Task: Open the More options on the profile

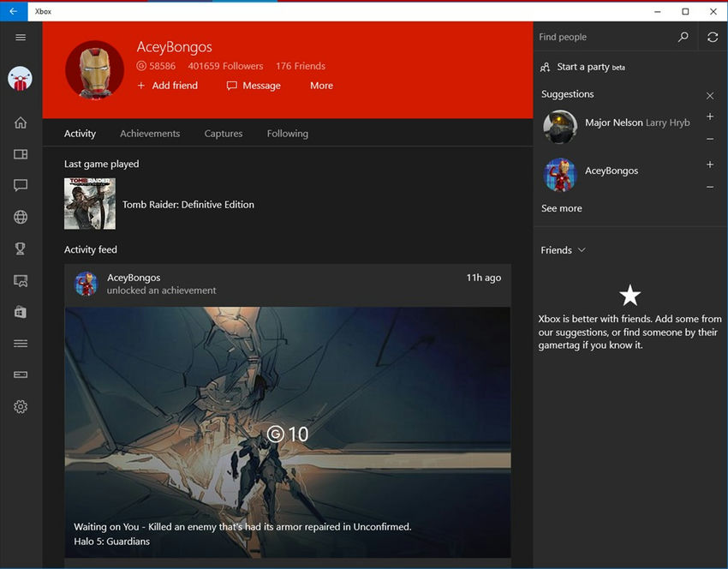Action: click(x=321, y=85)
